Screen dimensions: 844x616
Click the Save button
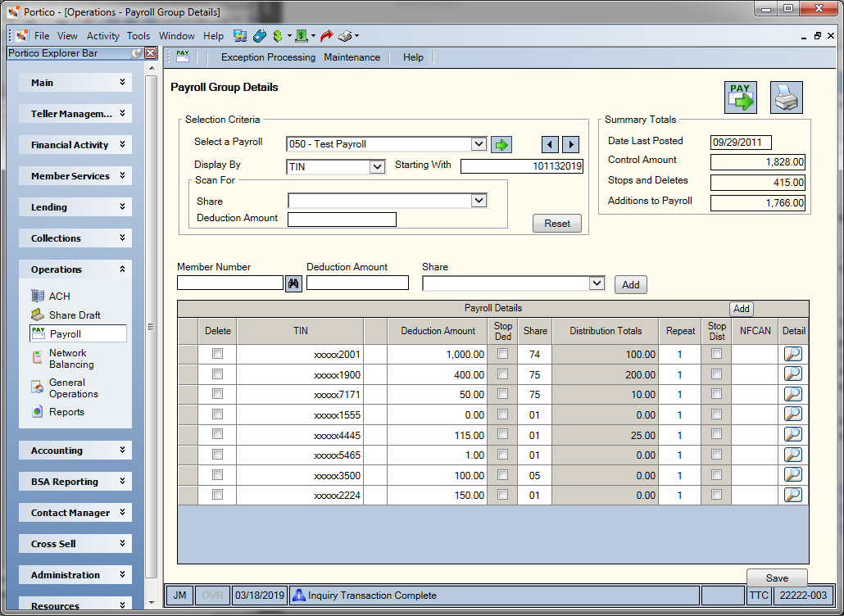click(777, 577)
